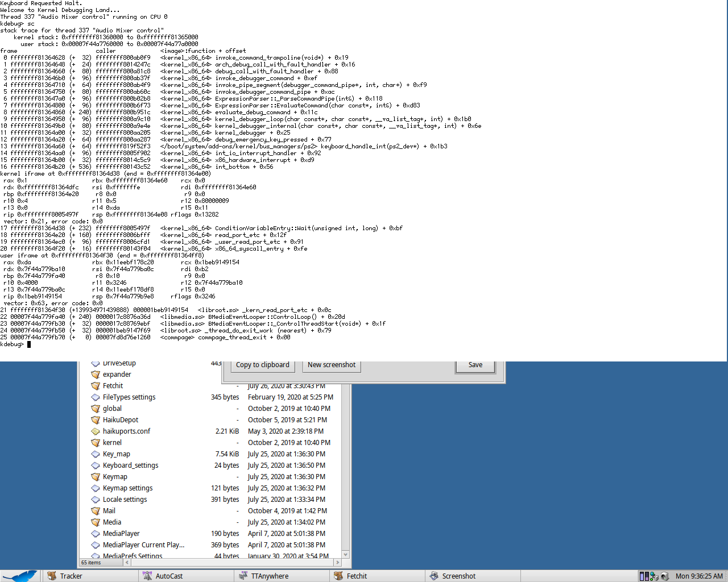Select the Key_map file icon
728x582 pixels.
point(96,454)
